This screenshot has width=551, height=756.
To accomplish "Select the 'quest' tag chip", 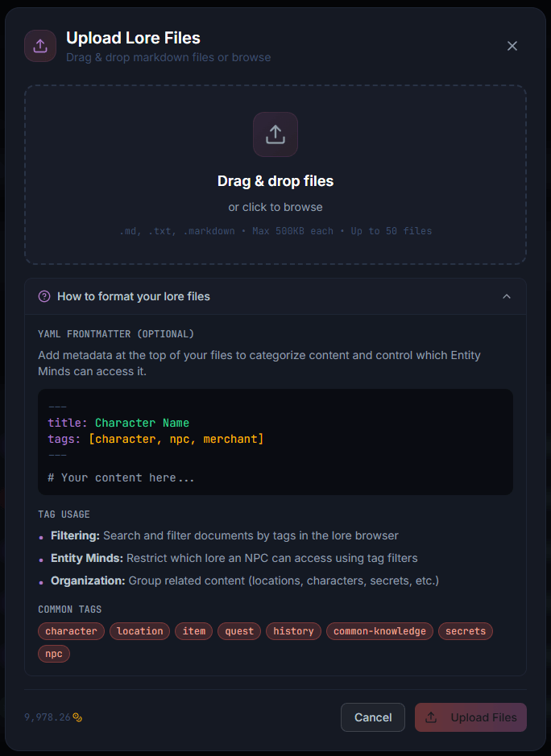I will click(x=238, y=631).
